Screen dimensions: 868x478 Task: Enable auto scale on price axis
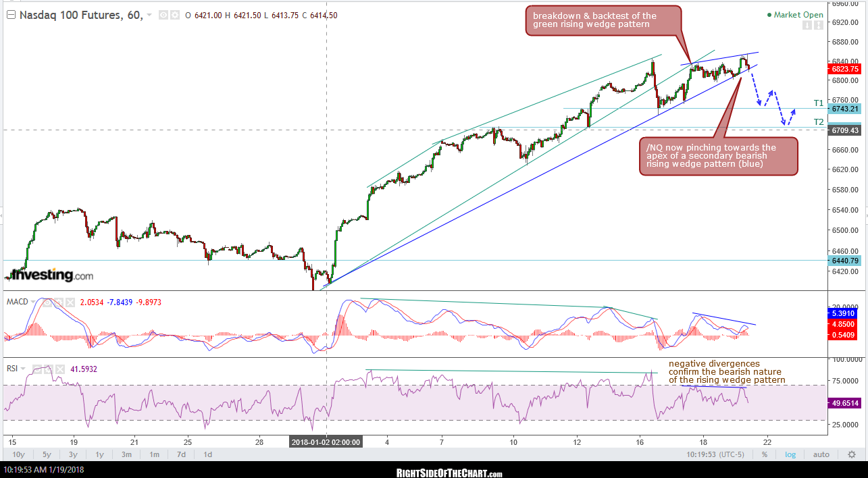click(820, 454)
